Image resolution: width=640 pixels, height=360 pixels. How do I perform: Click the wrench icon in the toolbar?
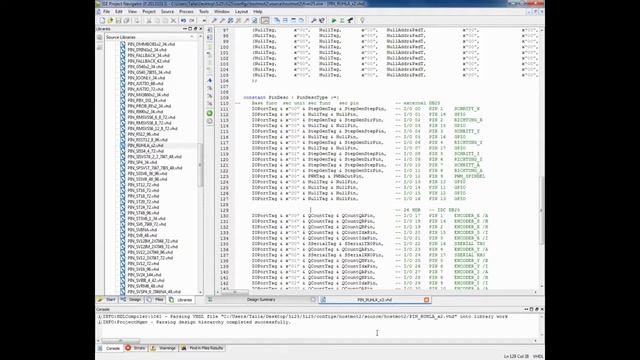tap(313, 20)
